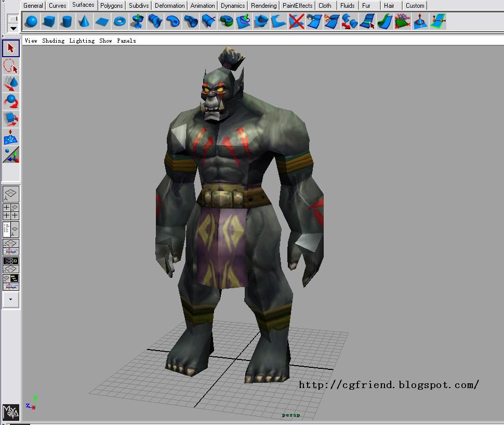Switch to the Rendering shelf tab
This screenshot has height=425, width=504.
click(264, 6)
